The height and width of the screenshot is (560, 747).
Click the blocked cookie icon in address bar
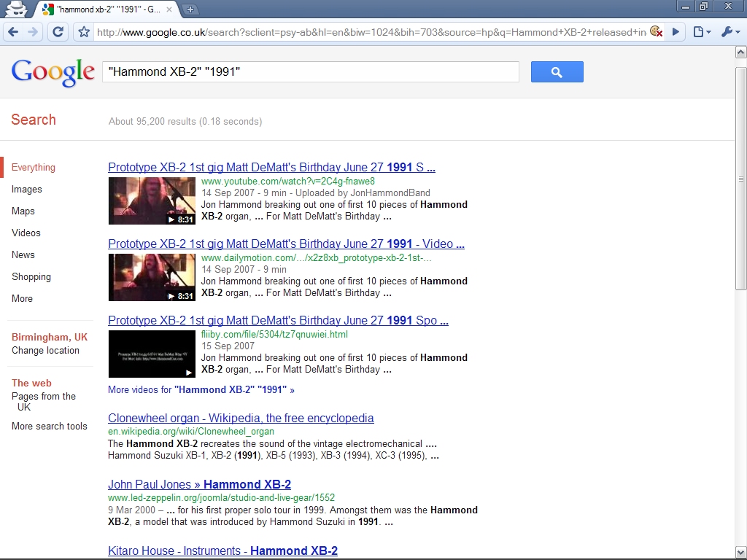pos(656,32)
